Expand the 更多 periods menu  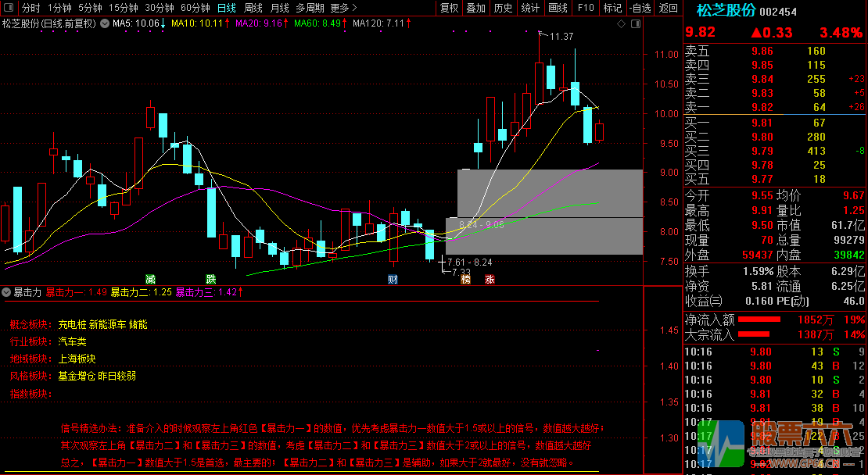(343, 8)
